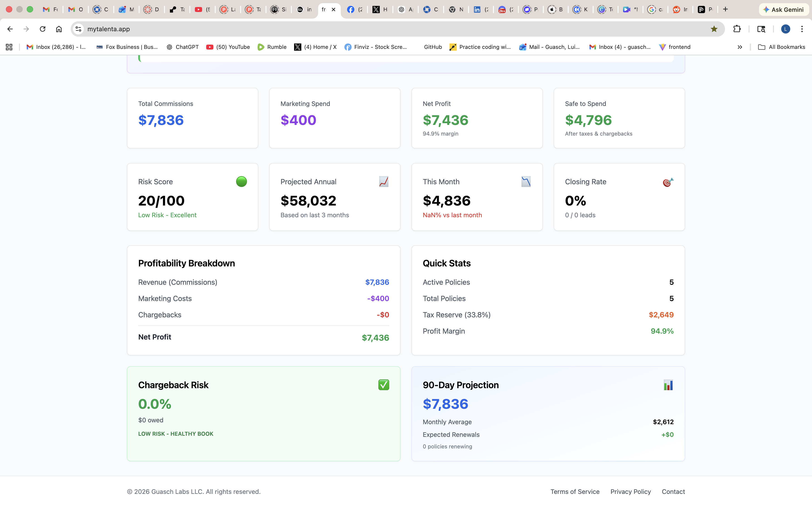Bookmark this page with the star icon
Screen dimensions: 812x507
[714, 29]
